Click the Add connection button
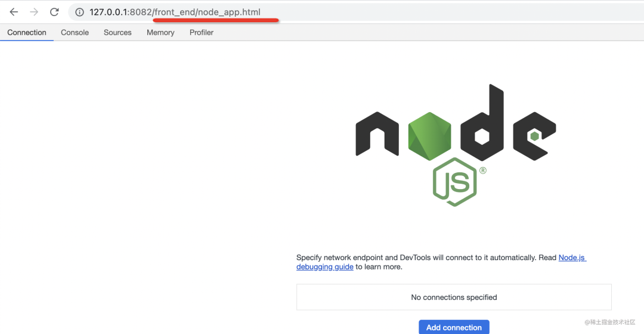 point(454,327)
